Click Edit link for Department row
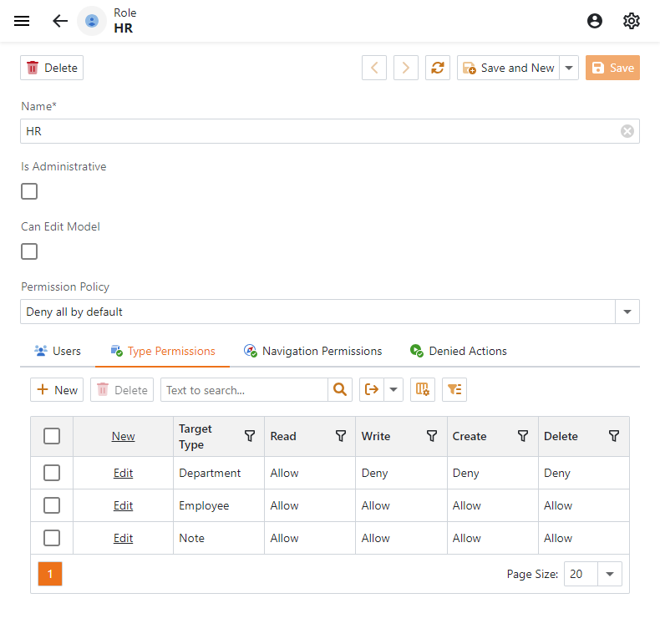The width and height of the screenshot is (660, 644). 124,473
